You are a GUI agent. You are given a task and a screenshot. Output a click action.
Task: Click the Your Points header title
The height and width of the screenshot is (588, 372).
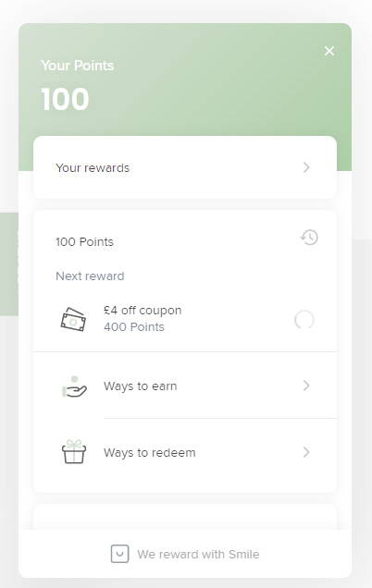pos(78,66)
